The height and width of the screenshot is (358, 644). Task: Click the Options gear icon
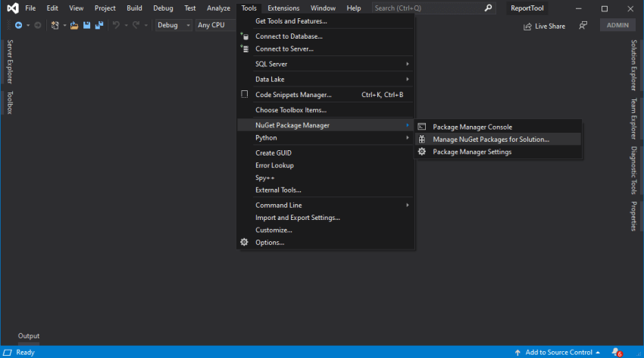coord(245,242)
